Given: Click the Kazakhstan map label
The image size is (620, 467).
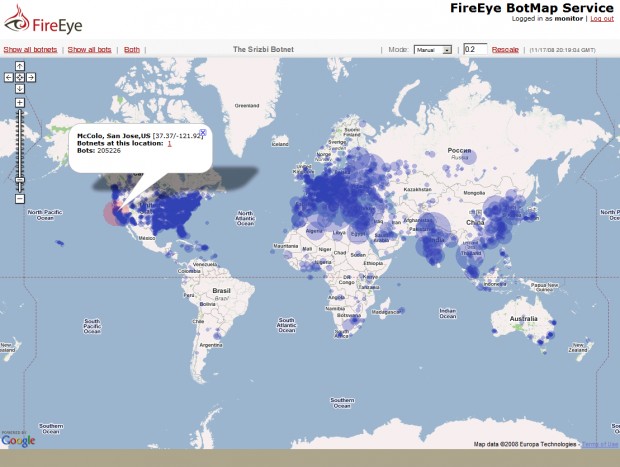Looking at the screenshot, I should click(x=417, y=189).
